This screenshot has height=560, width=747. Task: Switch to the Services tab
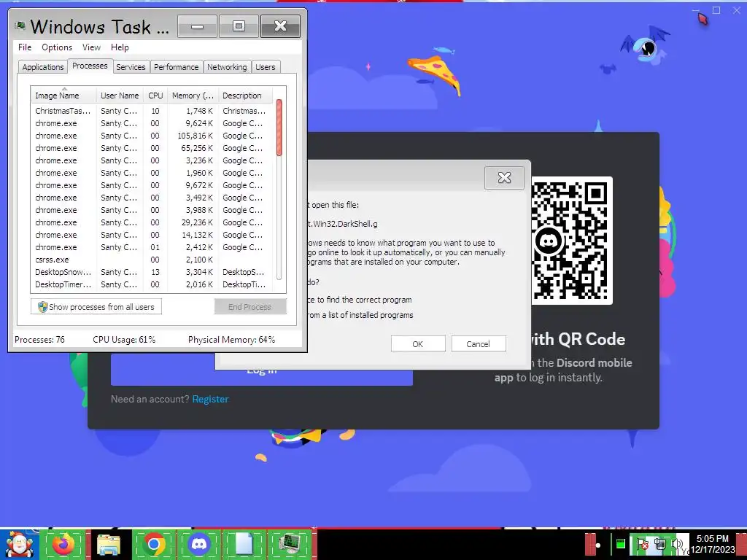point(131,67)
